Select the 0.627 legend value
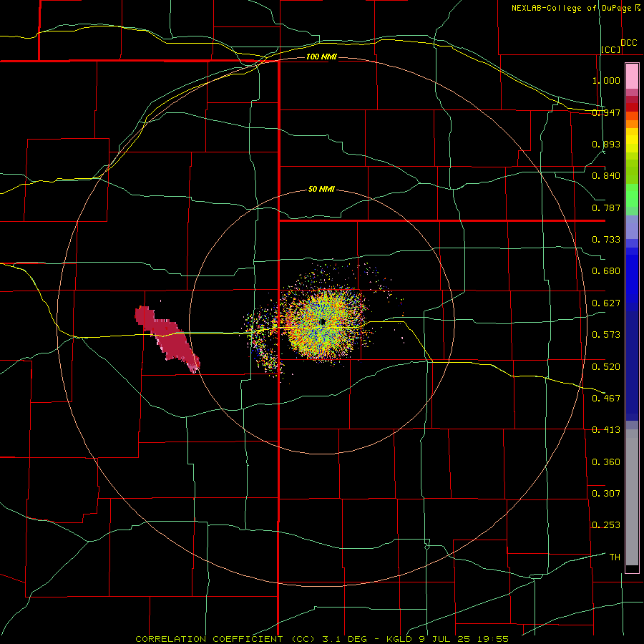644x644 pixels. (606, 303)
